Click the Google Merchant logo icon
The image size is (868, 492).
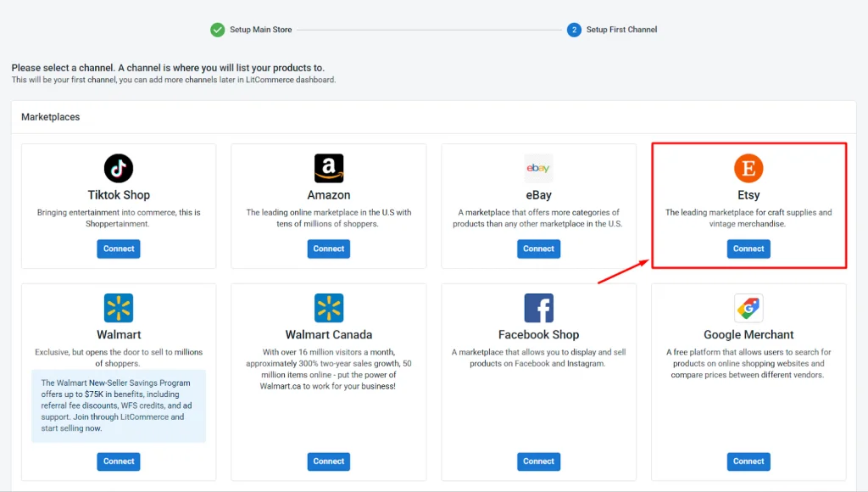tap(748, 308)
